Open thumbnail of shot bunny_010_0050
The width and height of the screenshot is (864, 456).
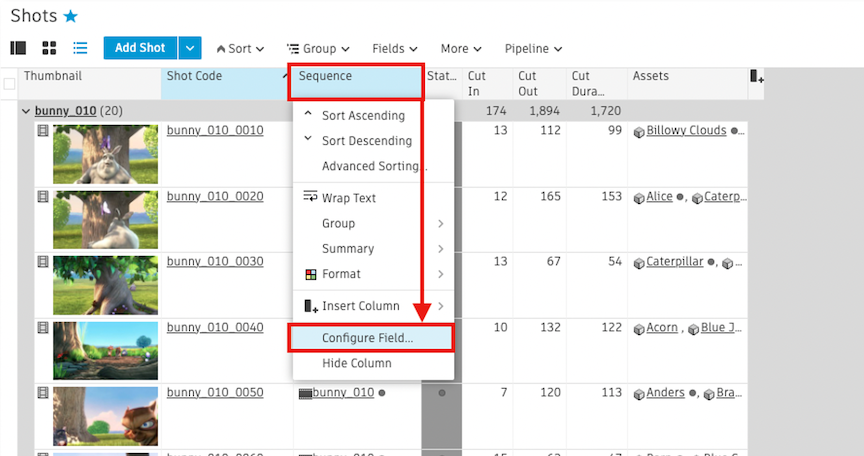105,416
